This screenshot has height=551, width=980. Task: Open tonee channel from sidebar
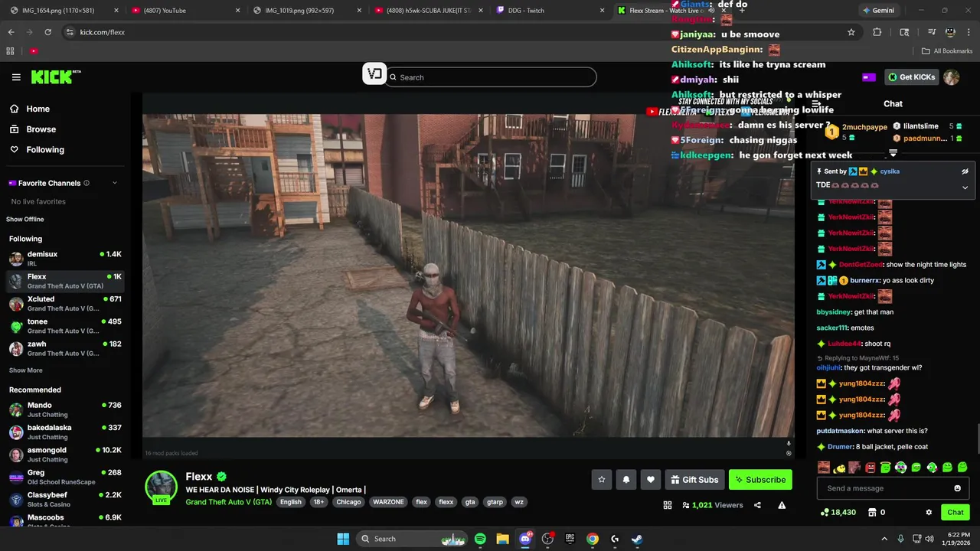pyautogui.click(x=66, y=326)
